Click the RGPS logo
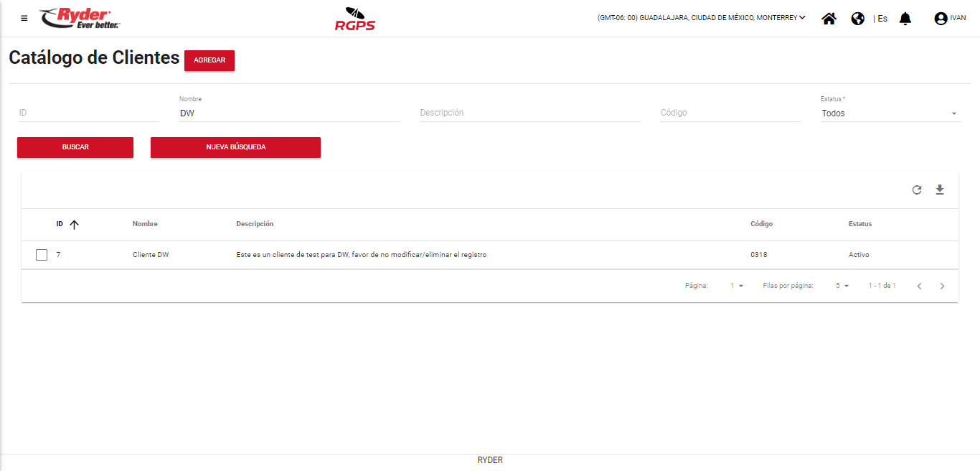The width and height of the screenshot is (980, 471). [x=355, y=19]
